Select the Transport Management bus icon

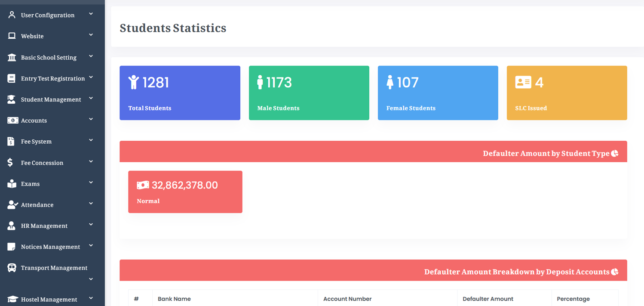pos(11,267)
